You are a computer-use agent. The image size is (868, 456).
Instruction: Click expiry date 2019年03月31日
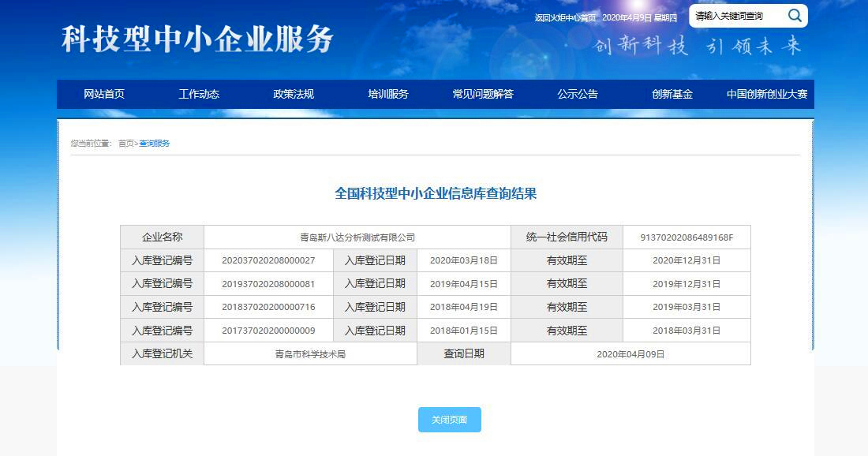[x=687, y=307]
